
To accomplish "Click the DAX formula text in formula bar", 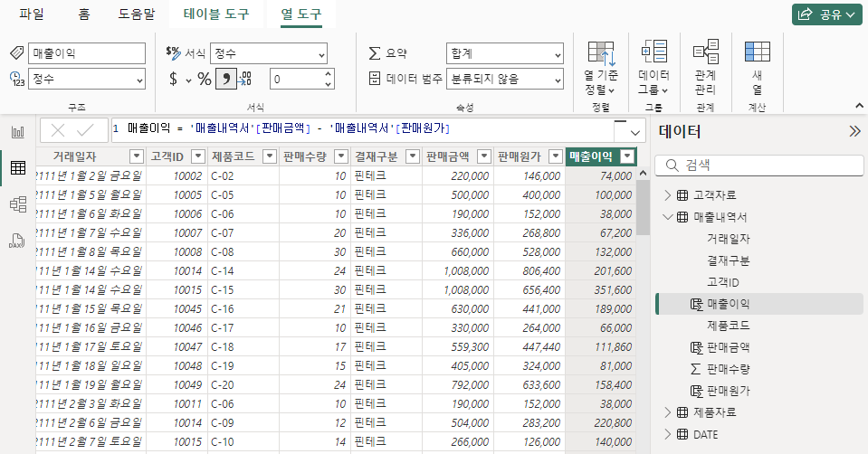I will pos(289,128).
